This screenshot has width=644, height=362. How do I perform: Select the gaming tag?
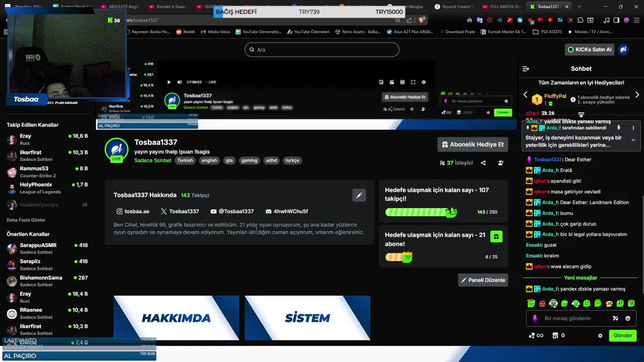tap(249, 160)
